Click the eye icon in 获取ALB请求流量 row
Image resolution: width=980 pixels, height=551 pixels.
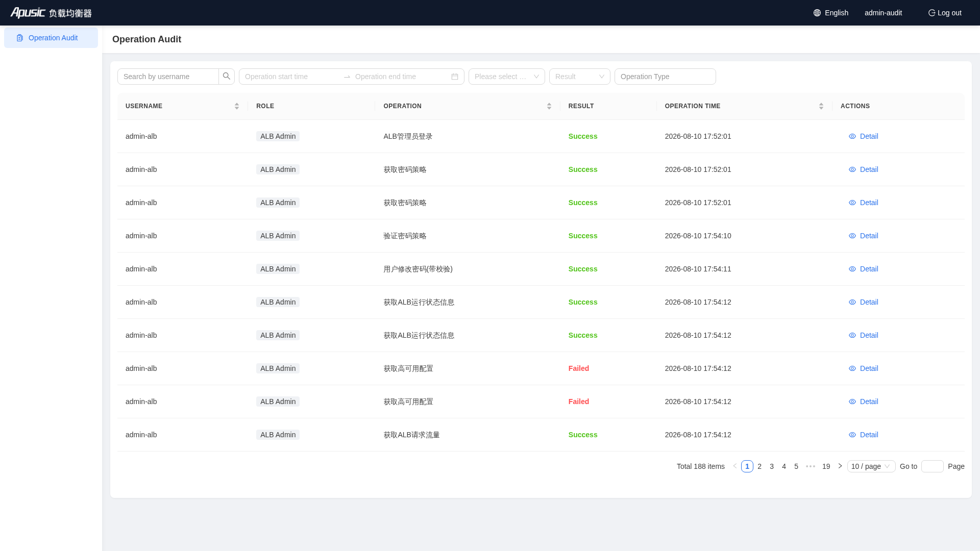point(852,435)
